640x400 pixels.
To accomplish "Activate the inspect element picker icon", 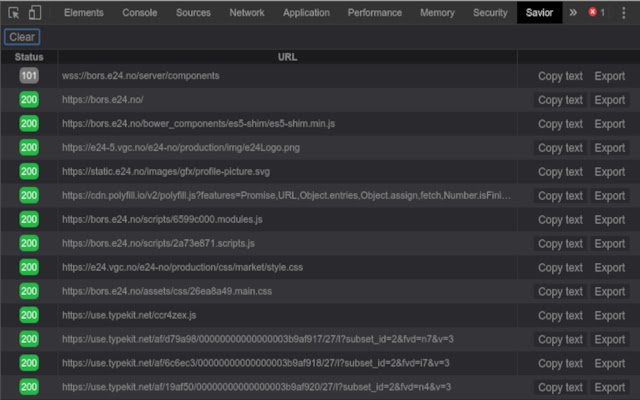I will tap(13, 13).
